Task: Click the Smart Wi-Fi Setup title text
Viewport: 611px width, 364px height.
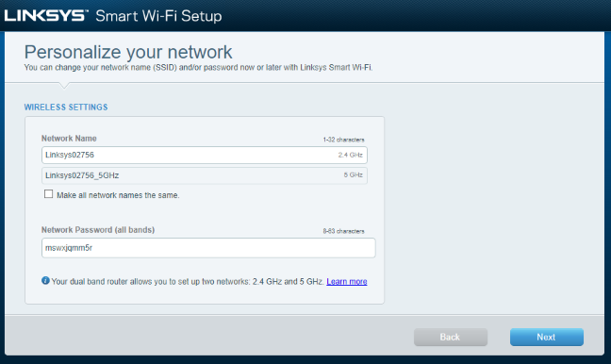Action: coord(158,16)
